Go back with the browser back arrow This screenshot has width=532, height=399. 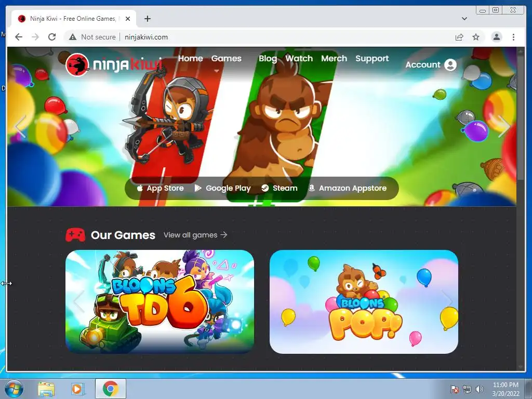pyautogui.click(x=19, y=37)
